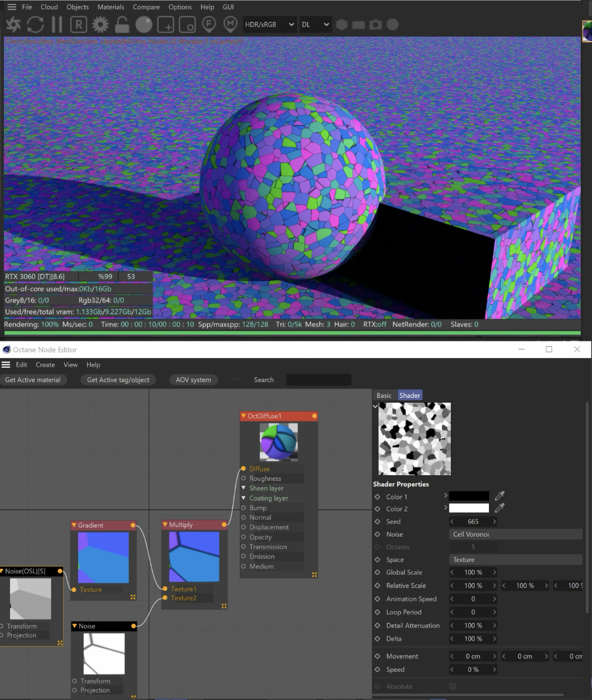Toggle clay mode sphere icon
592x700 pixels.
(144, 25)
